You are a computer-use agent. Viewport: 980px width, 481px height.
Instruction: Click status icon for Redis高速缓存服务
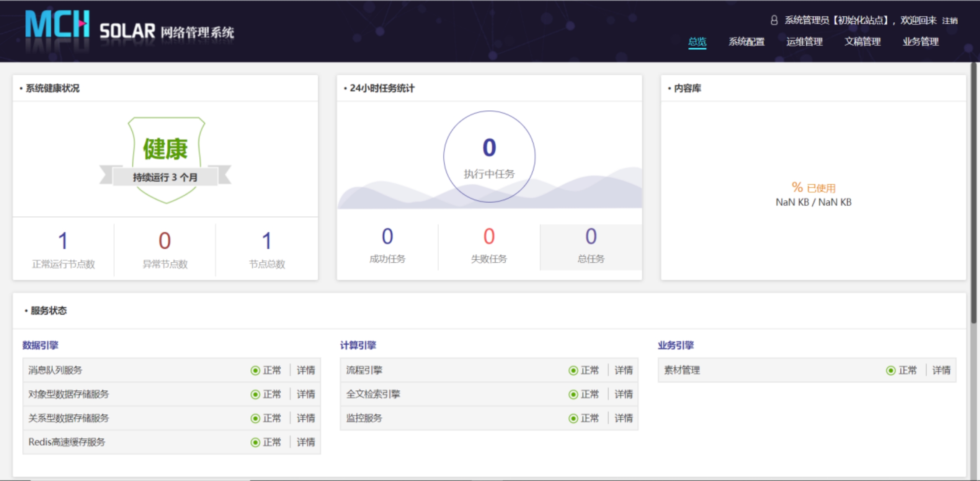point(255,442)
